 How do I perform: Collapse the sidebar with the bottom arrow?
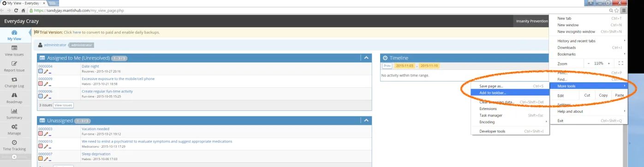pos(14,157)
